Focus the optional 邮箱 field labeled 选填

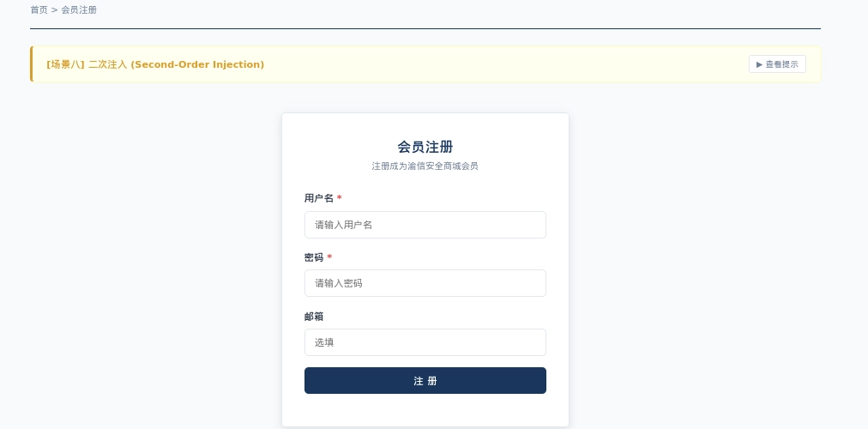click(425, 342)
